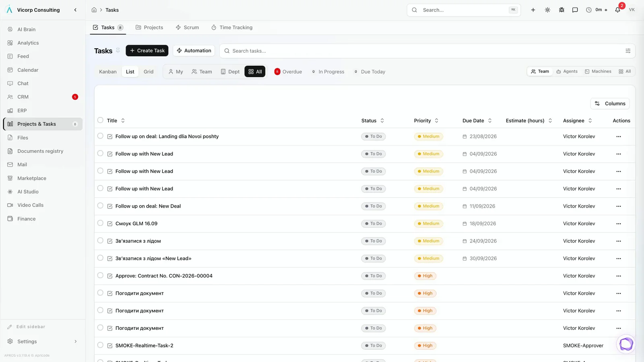The image size is (644, 362).
Task: Tick checkbox for Follow up on deal: New Deal
Action: 100,206
